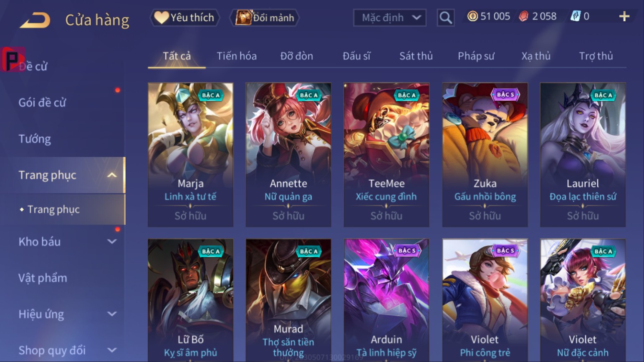
Task: Open the search magnifier icon
Action: 445,18
